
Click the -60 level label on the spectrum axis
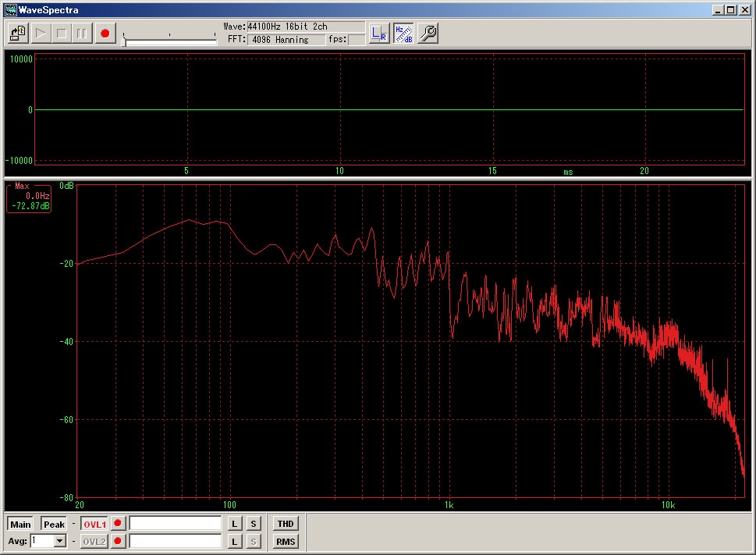tap(66, 419)
